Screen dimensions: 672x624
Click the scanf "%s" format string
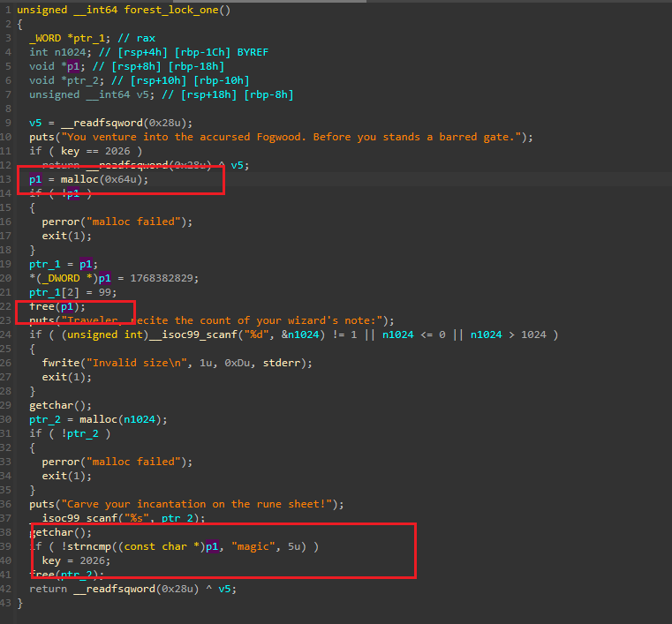click(x=136, y=518)
